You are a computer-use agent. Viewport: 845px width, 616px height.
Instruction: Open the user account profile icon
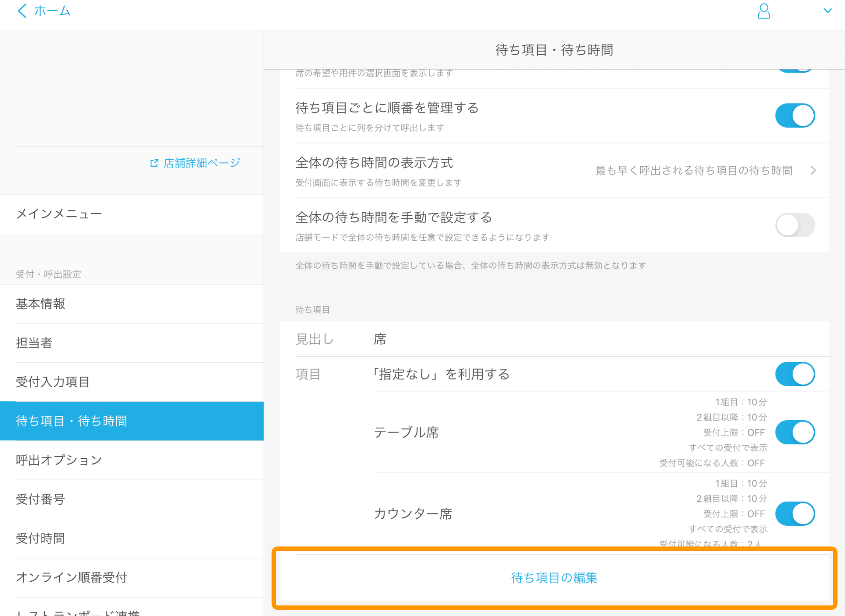coord(764,11)
